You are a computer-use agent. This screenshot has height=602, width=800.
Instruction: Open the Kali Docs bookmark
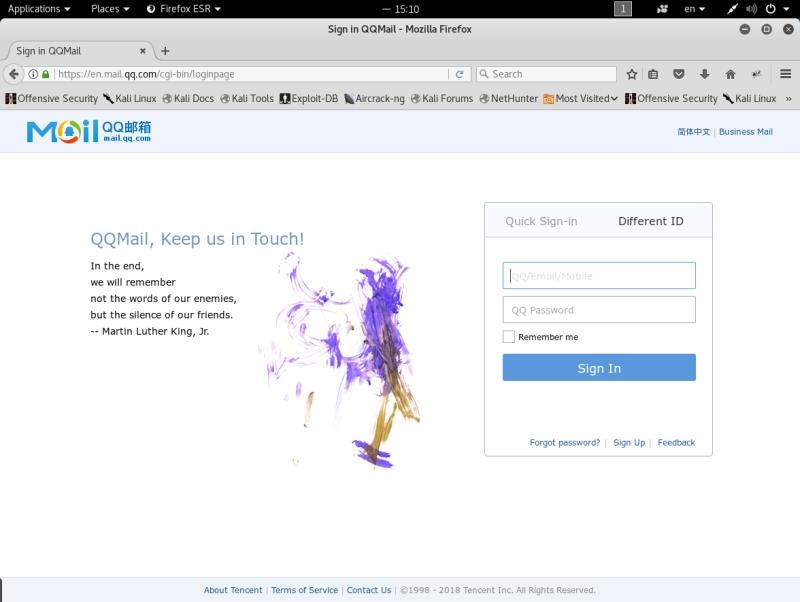pos(188,99)
